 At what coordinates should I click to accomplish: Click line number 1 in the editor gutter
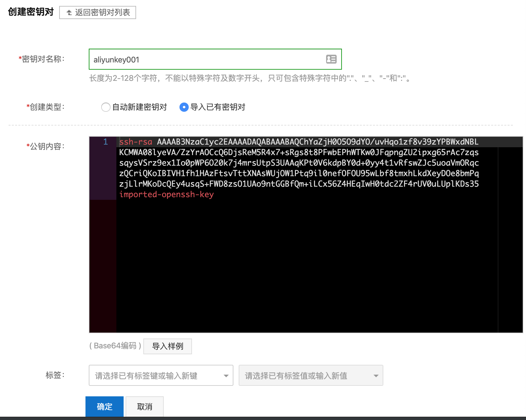[x=105, y=142]
